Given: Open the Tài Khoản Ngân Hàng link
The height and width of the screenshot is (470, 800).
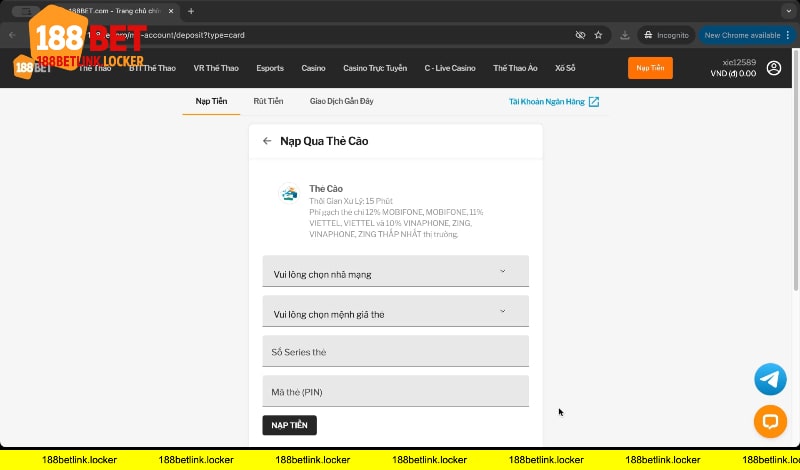Looking at the screenshot, I should coord(554,101).
